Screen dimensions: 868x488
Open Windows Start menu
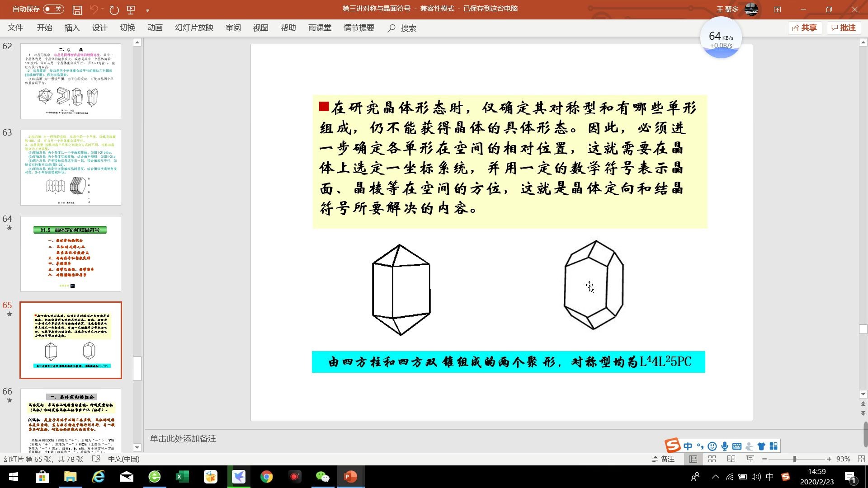click(14, 477)
